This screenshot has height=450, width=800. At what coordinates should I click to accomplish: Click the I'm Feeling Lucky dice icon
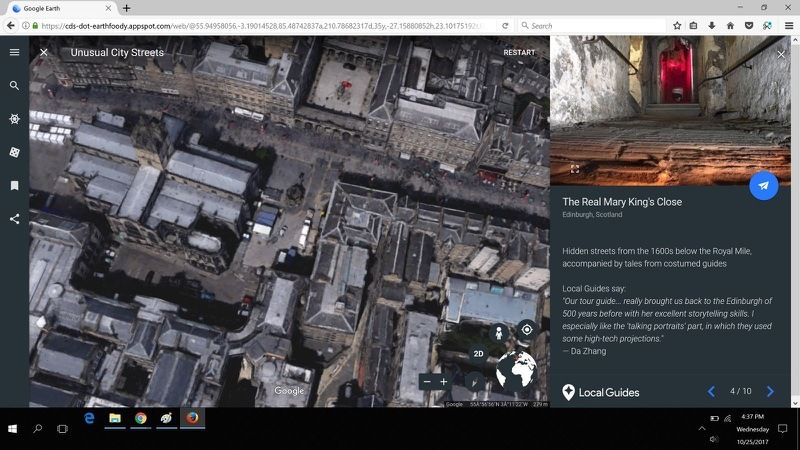click(14, 152)
